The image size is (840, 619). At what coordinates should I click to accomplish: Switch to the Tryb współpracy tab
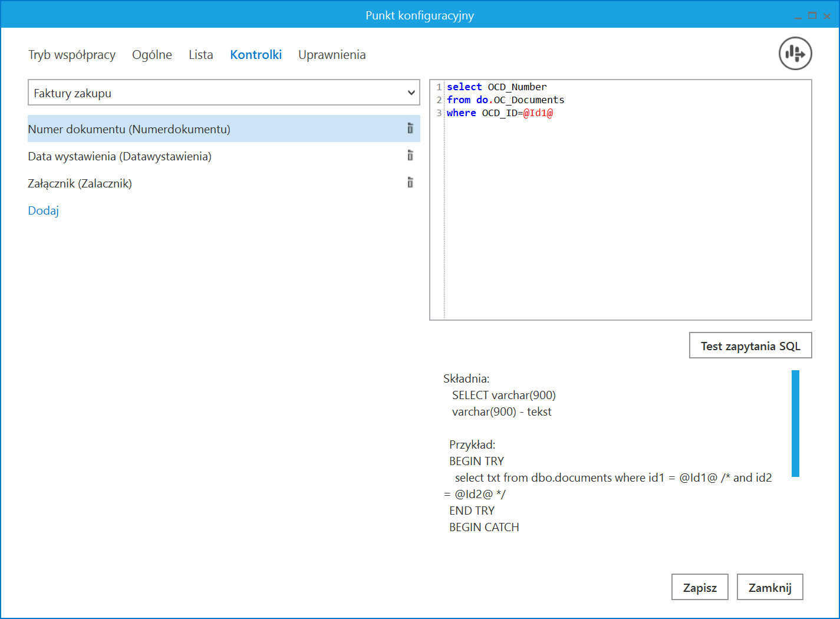tap(72, 55)
